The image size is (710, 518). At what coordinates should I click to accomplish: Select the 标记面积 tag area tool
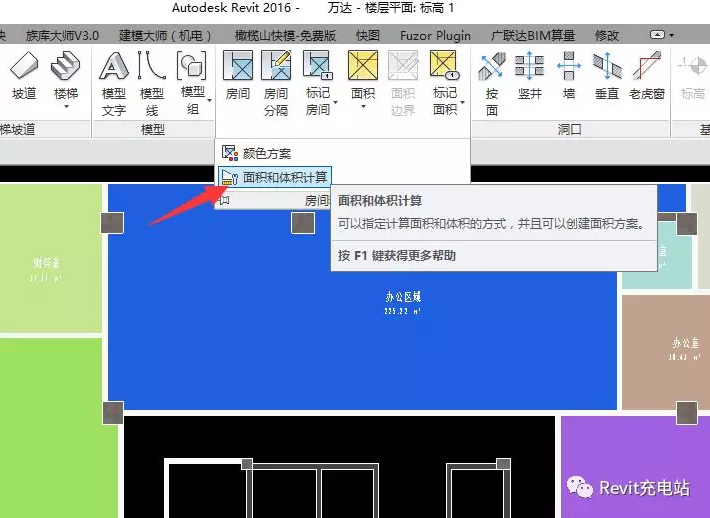(x=445, y=83)
